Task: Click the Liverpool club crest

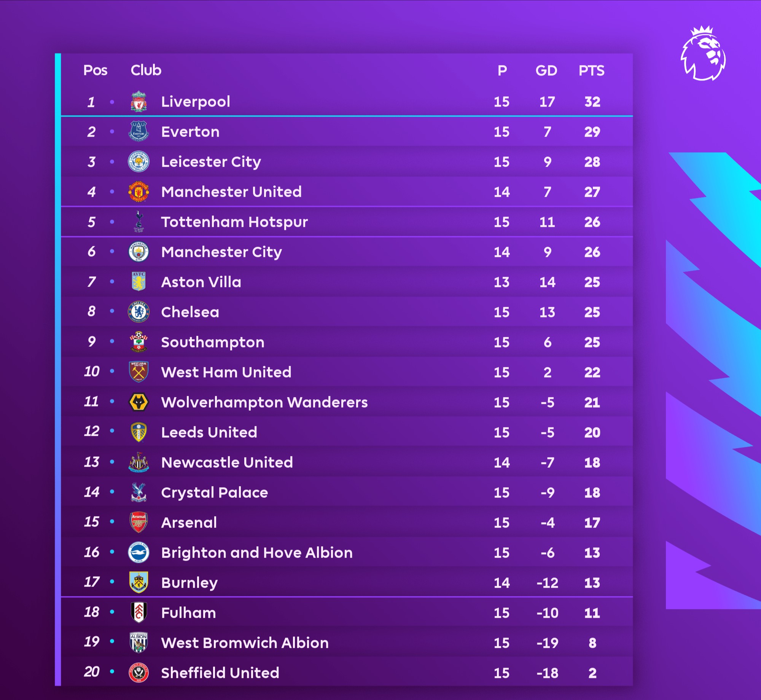Action: (x=139, y=102)
